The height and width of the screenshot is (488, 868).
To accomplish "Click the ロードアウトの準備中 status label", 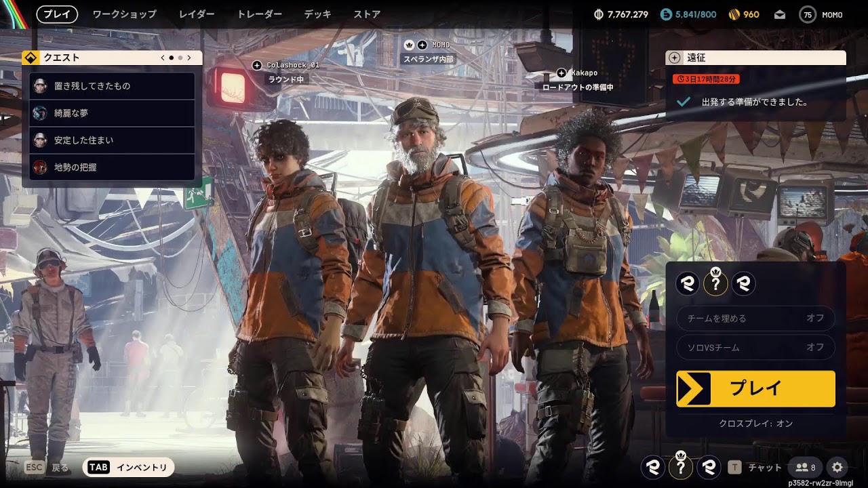I will point(578,87).
